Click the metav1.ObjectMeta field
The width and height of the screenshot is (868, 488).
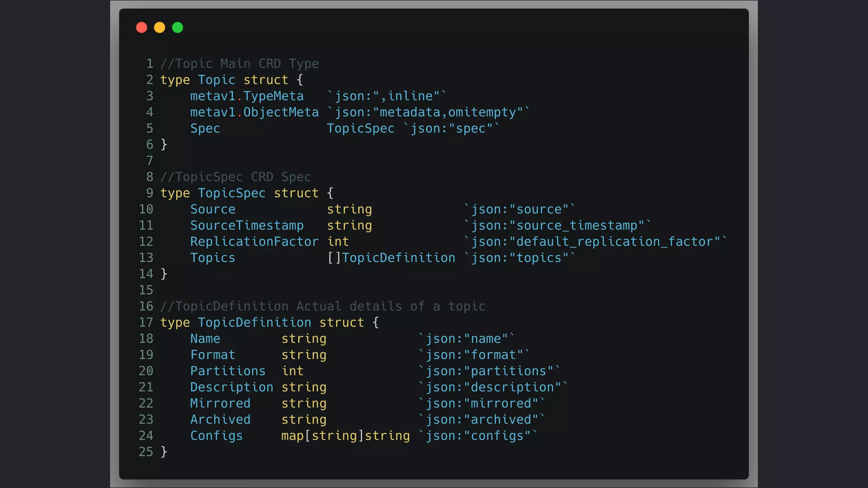[254, 112]
